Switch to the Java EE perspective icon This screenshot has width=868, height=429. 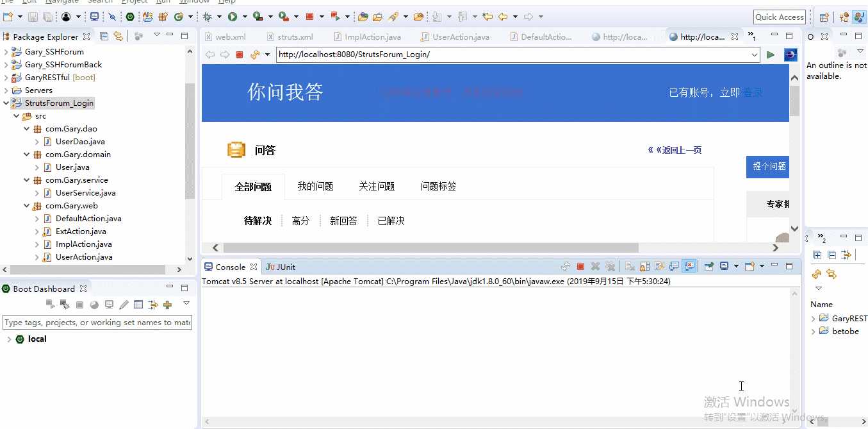(x=859, y=17)
